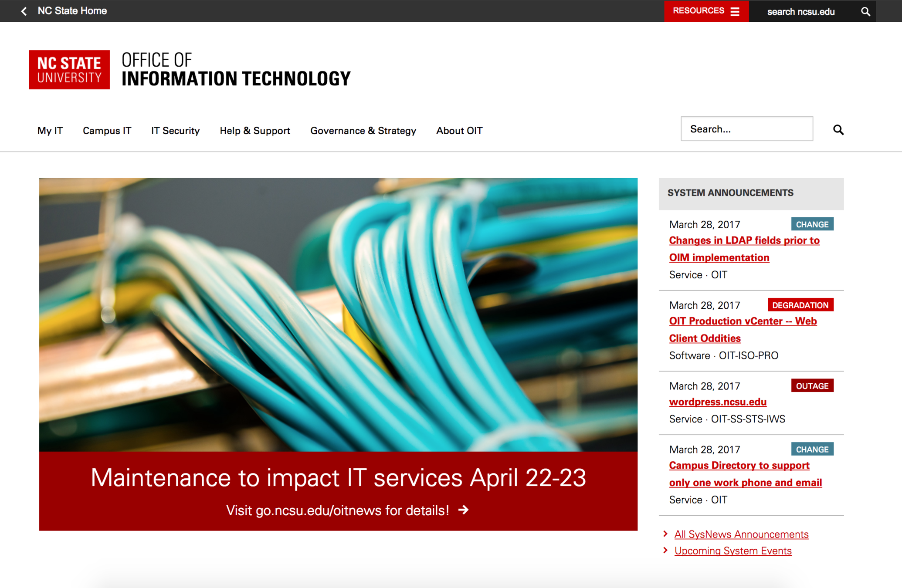Click the arrow after oitnews details text
Image resolution: width=902 pixels, height=588 pixels.
(464, 510)
